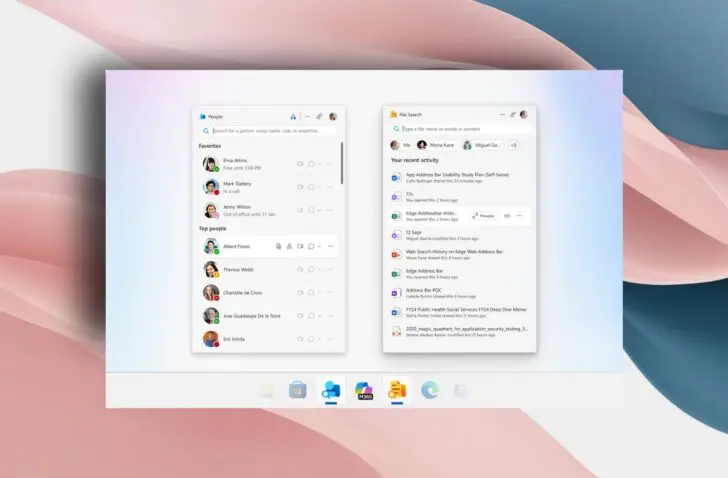
Task: Select Jenny Wilson in Favorites
Action: (269, 210)
